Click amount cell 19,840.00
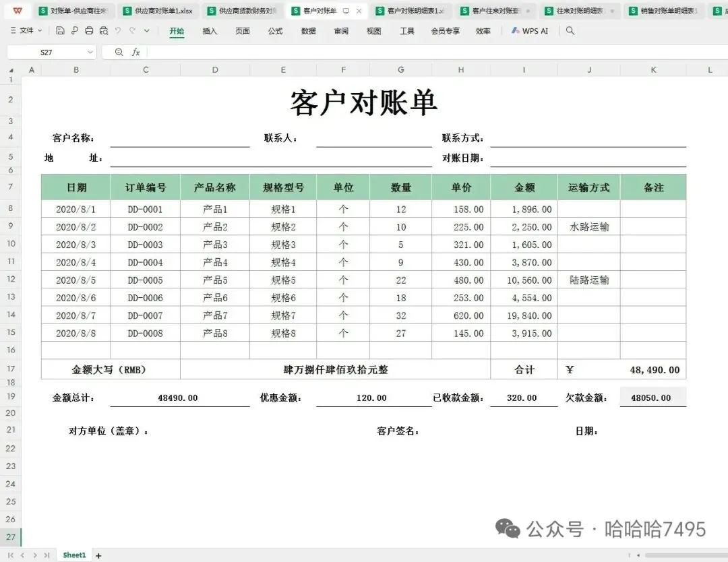This screenshot has width=728, height=562. 524,315
